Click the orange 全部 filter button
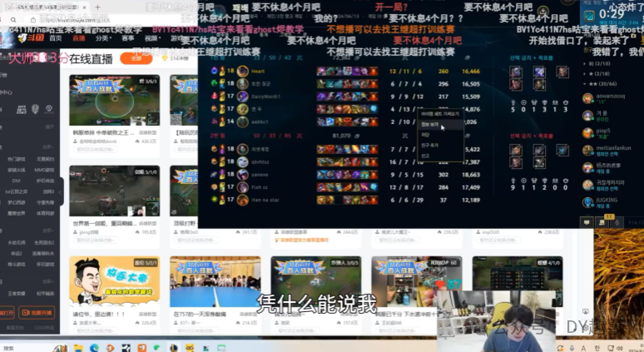This screenshot has width=644, height=352. (136, 58)
